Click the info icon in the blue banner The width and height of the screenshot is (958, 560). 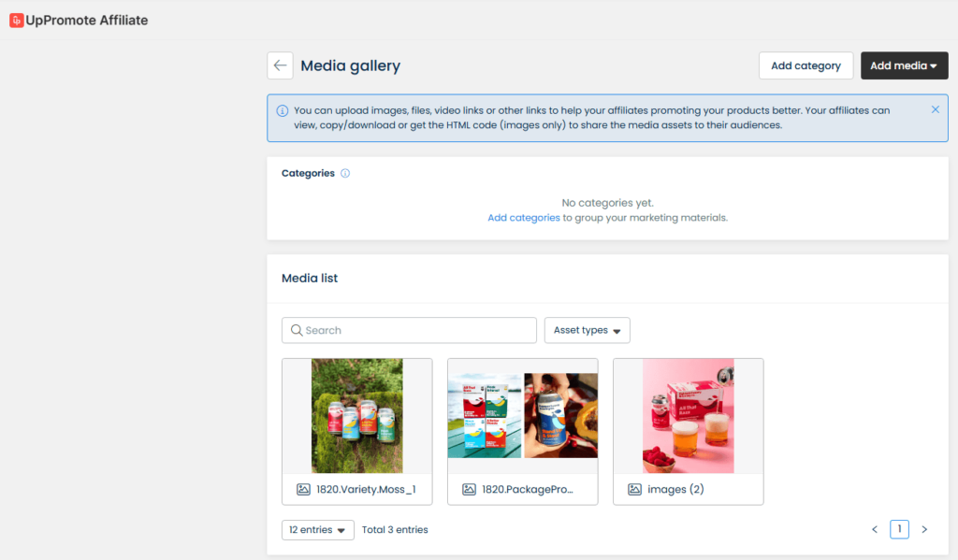282,110
